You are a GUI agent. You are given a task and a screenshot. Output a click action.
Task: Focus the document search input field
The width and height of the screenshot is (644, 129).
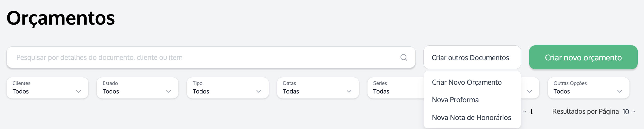203,57
